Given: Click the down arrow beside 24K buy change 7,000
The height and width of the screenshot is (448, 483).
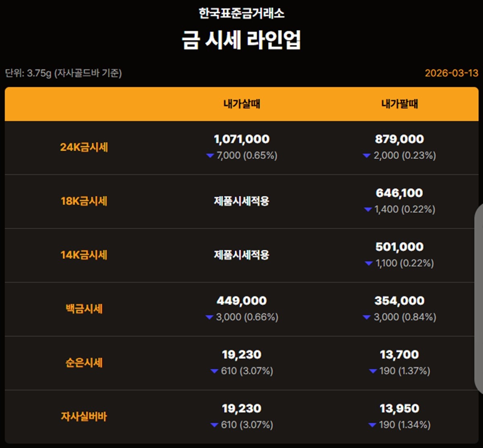Looking at the screenshot, I should tap(210, 156).
